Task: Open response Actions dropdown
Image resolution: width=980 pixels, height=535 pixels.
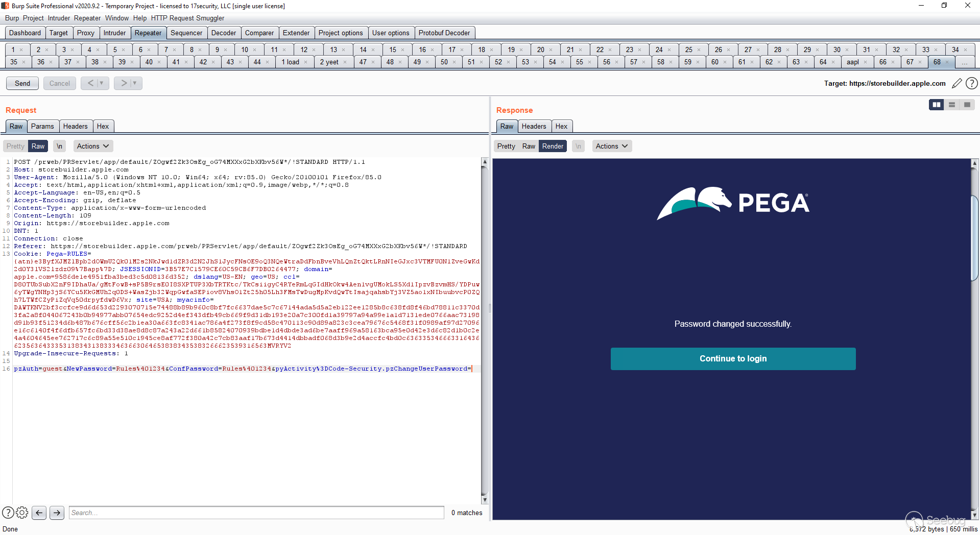Action: tap(612, 146)
